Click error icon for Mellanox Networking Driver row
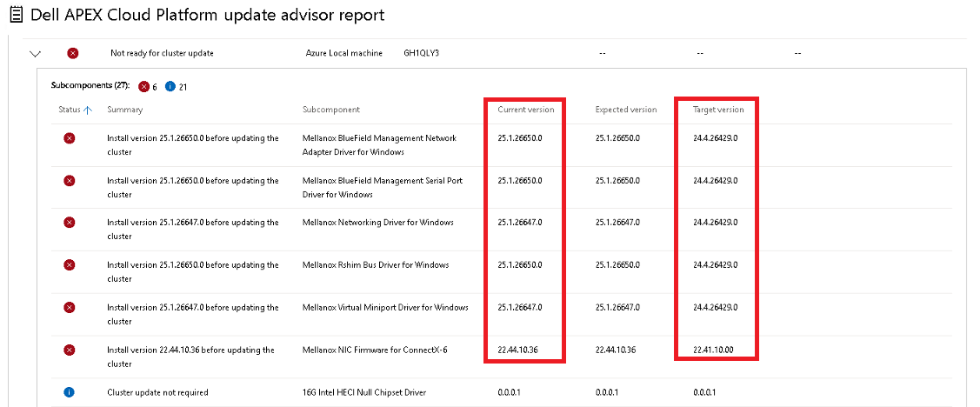Screen dimensions: 980x407 coord(70,223)
